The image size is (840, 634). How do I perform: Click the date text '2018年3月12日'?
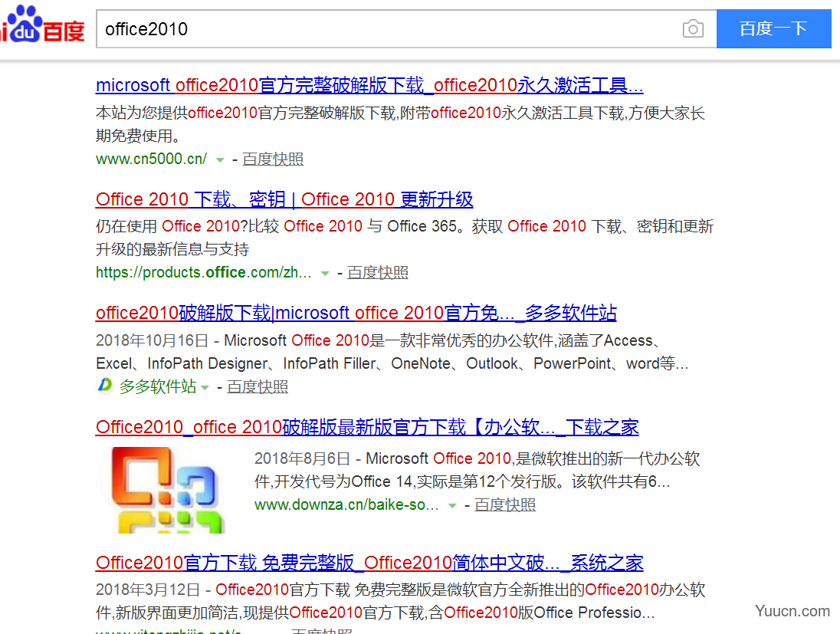click(x=148, y=590)
